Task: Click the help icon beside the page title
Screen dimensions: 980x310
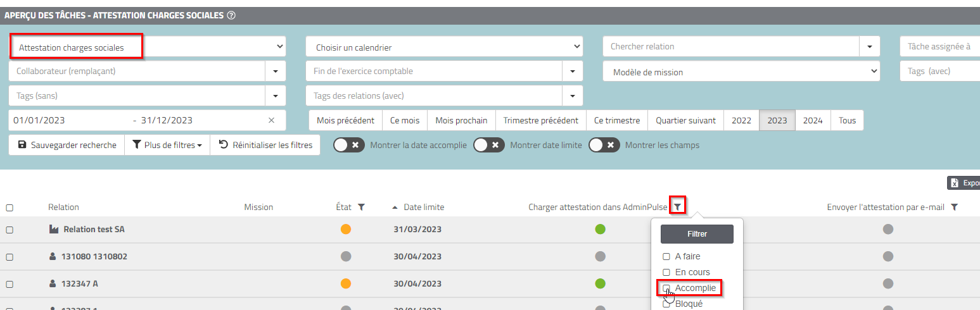Action: point(231,15)
